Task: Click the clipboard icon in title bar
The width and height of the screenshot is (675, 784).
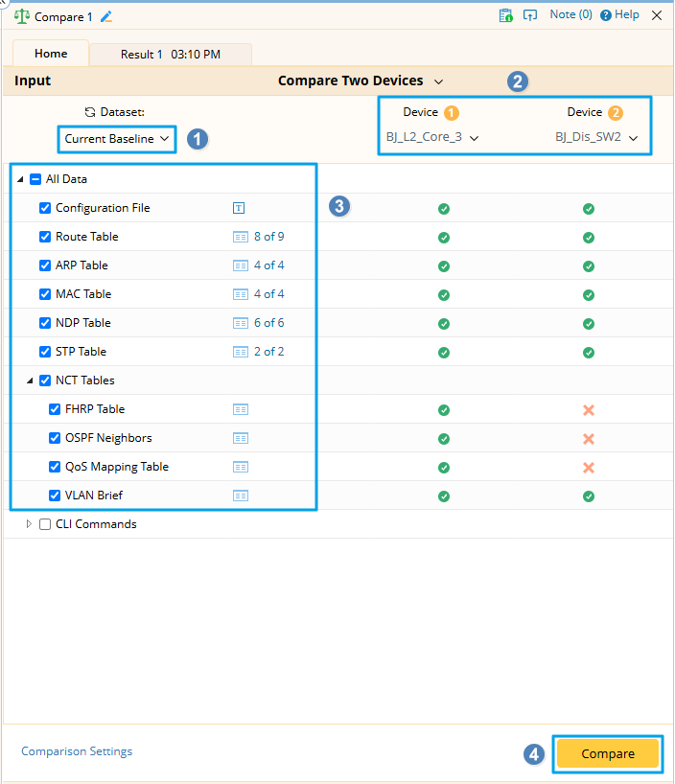Action: pyautogui.click(x=505, y=15)
